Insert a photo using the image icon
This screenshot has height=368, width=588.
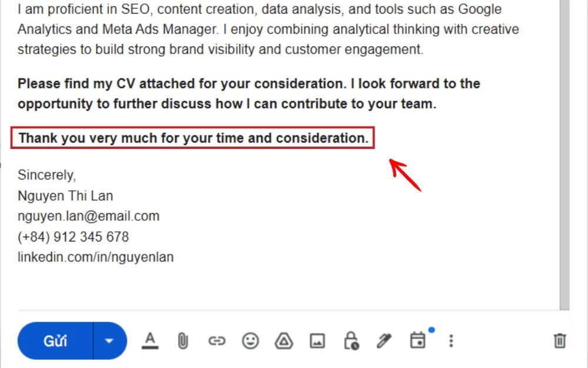(318, 341)
